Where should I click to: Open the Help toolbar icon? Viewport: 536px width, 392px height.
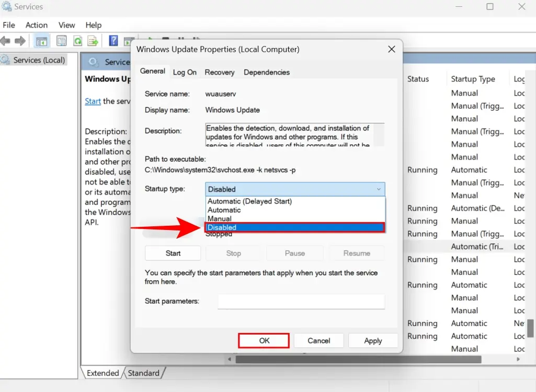pos(113,41)
